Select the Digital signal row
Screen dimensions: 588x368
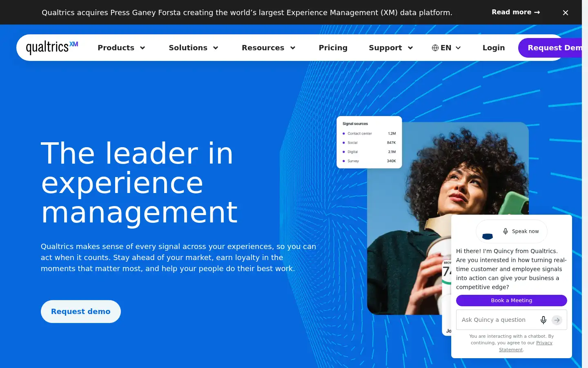tap(369, 152)
